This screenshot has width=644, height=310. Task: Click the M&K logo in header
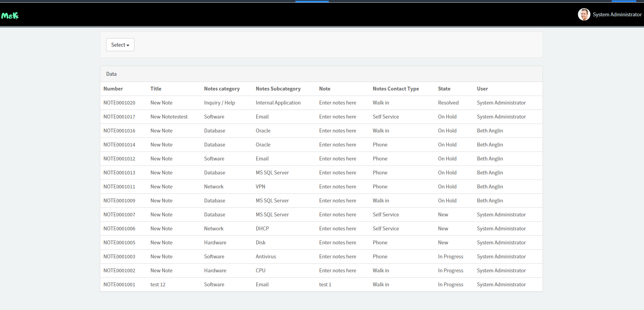[10, 16]
